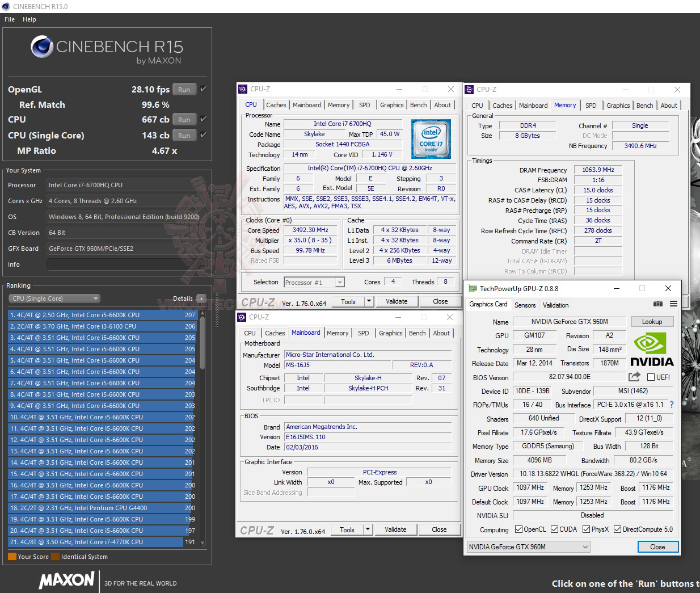Open Tools dropdown arrow in CPU-Z CPU window
The height and width of the screenshot is (593, 700).
369,301
